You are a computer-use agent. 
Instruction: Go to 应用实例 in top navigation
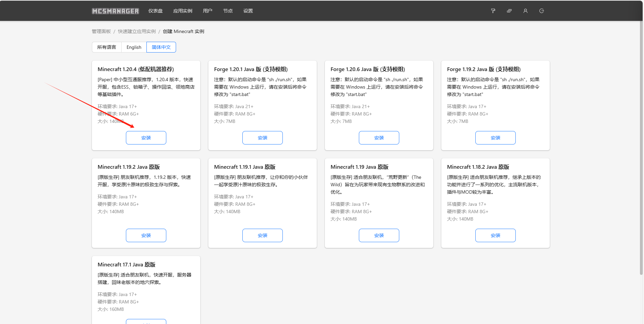click(x=182, y=11)
